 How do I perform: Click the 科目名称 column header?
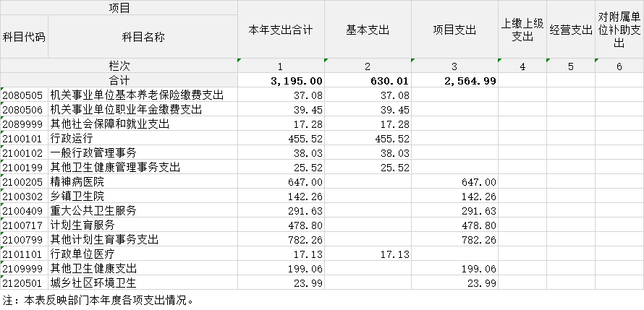pos(143,37)
